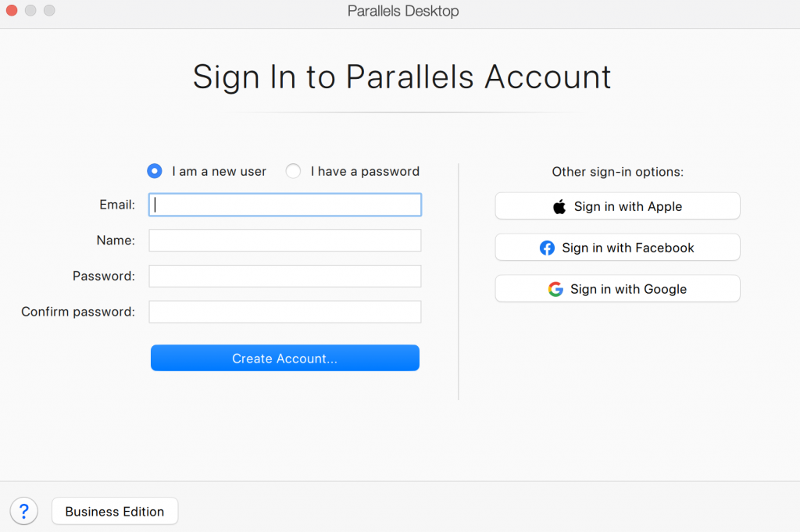
Task: Click the "Sign In to Parallels Account" heading
Action: point(402,77)
